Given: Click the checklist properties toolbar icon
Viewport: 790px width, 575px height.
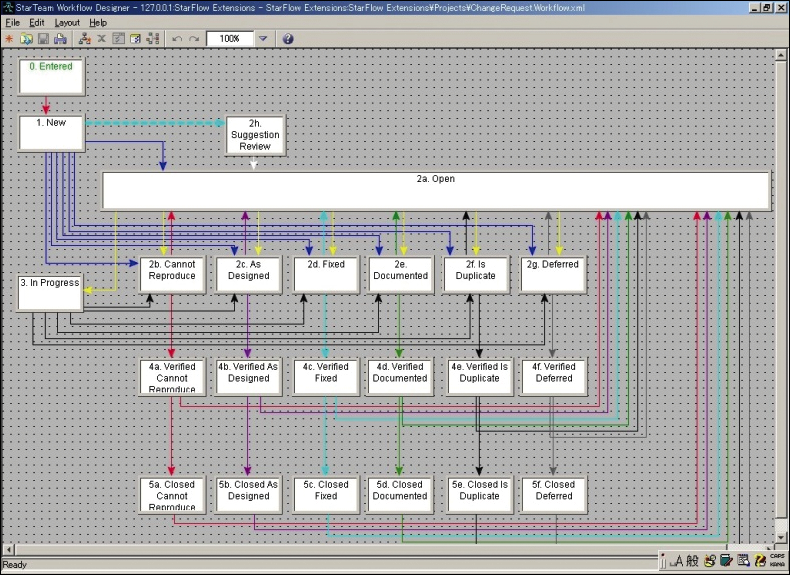Looking at the screenshot, I should pyautogui.click(x=118, y=39).
